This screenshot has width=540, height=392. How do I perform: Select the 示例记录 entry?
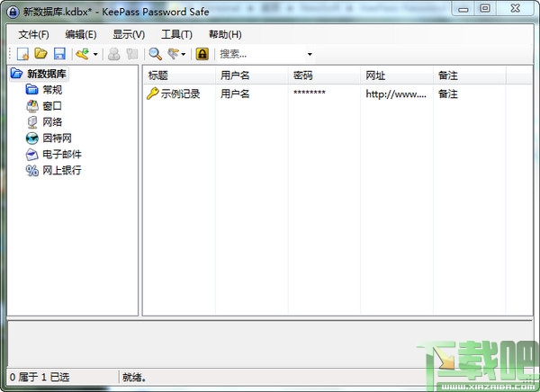point(181,94)
